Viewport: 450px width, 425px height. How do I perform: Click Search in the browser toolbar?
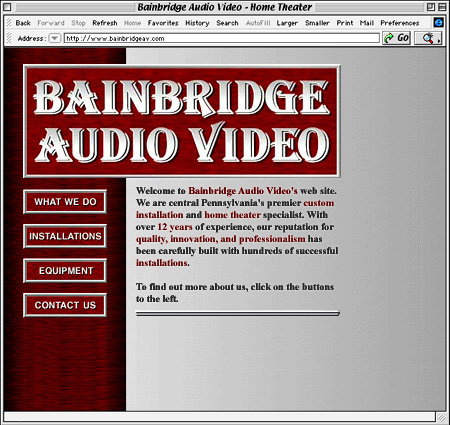227,23
